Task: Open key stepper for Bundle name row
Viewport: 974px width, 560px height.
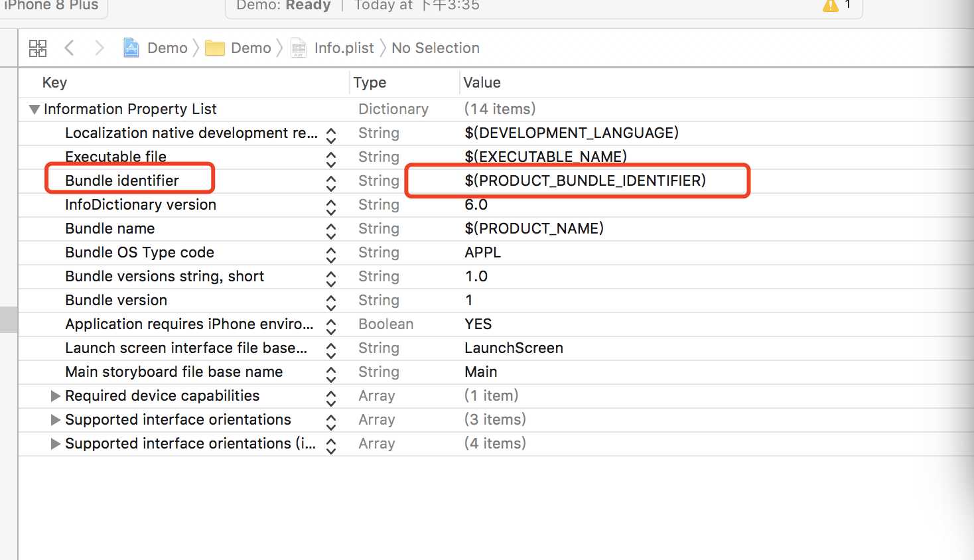Action: (x=331, y=231)
